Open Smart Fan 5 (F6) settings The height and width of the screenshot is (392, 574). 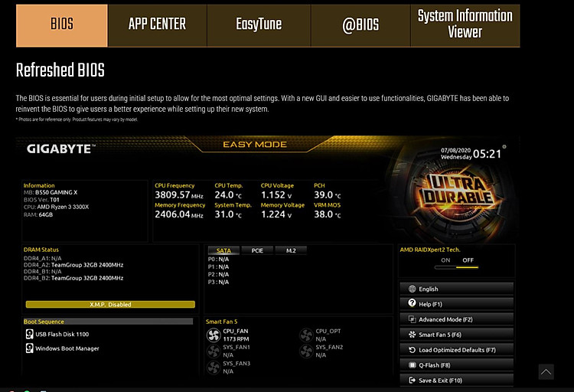[456, 335]
